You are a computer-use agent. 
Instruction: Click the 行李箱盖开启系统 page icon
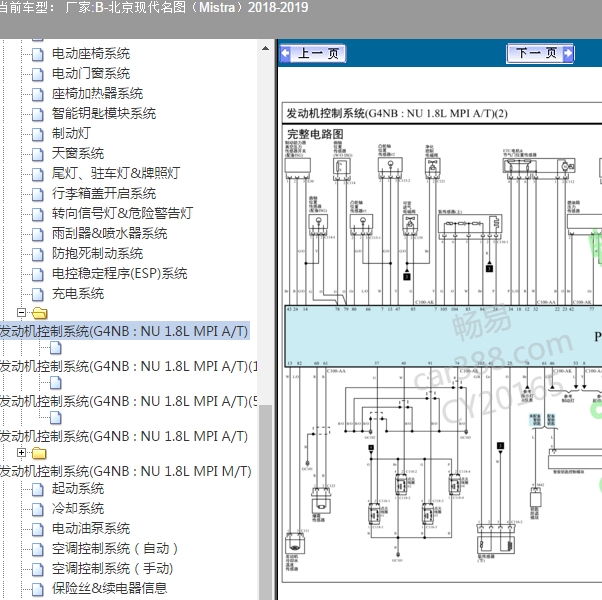pos(38,194)
